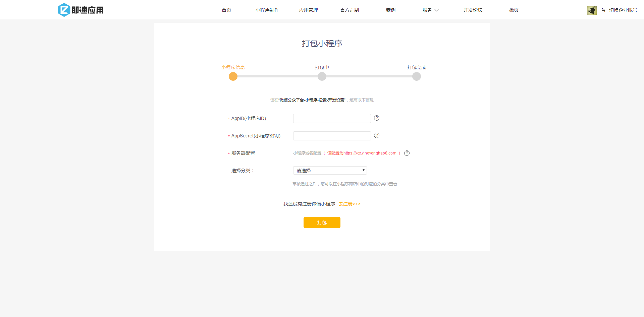This screenshot has height=317, width=644.
Task: Click the 打包完成 progress step circle
Action: pos(416,76)
